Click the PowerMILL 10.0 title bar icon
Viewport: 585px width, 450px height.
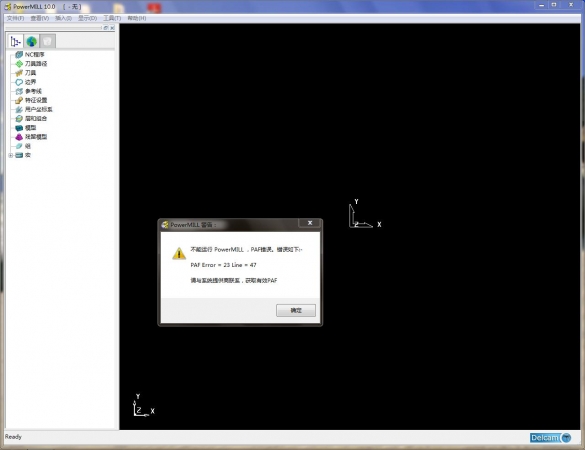pos(8,7)
